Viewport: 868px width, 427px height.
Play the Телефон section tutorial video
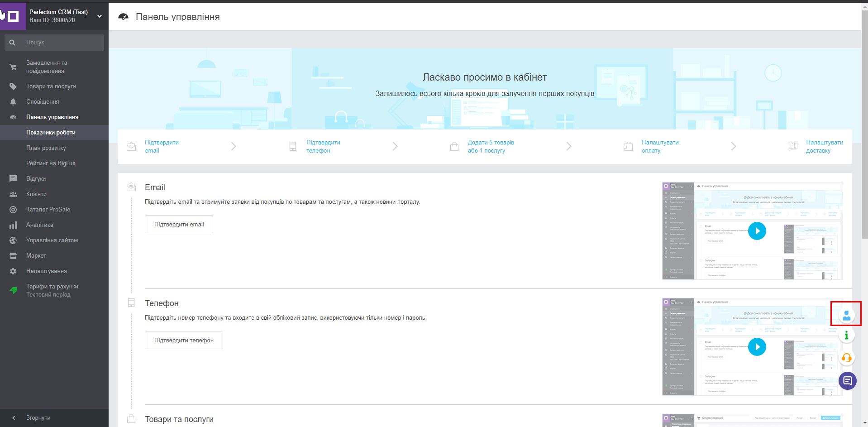click(x=757, y=347)
